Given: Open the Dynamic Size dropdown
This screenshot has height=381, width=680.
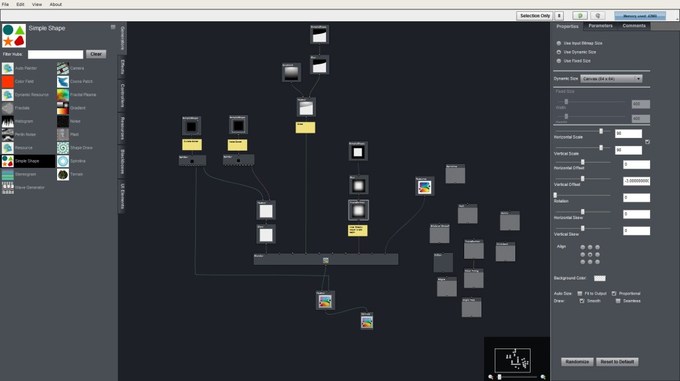Looking at the screenshot, I should 611,78.
